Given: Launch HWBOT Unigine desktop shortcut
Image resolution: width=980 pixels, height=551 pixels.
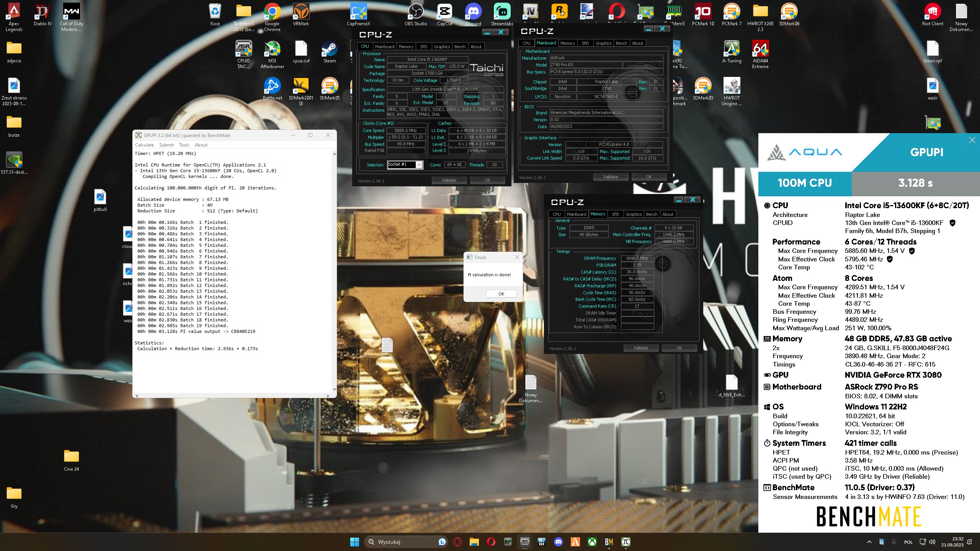Looking at the screenshot, I should (x=732, y=91).
